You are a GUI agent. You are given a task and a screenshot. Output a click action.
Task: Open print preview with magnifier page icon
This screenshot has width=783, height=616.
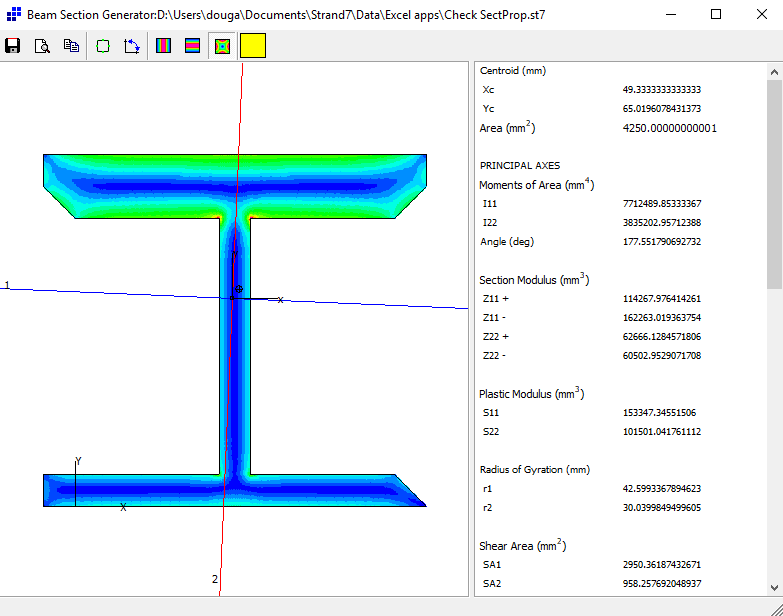pyautogui.click(x=42, y=46)
